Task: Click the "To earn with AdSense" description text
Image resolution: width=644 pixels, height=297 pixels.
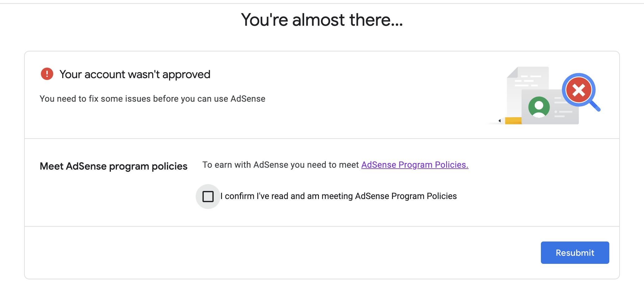Action: pyautogui.click(x=281, y=165)
